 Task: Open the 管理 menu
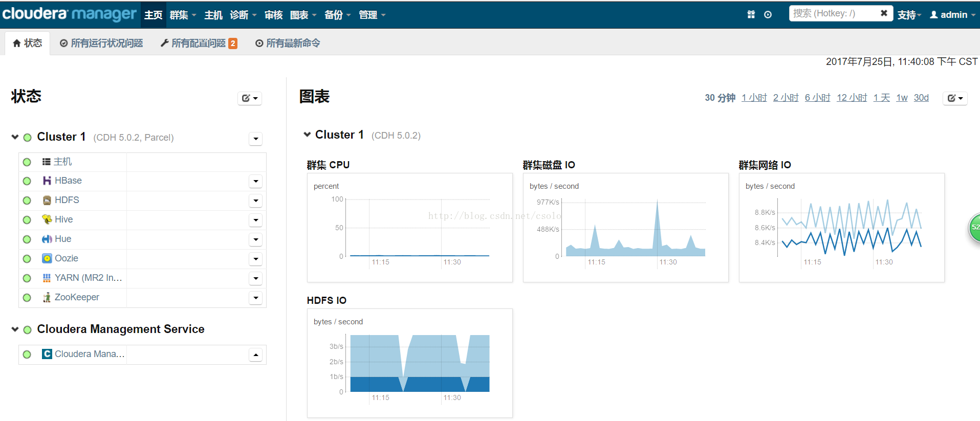click(x=372, y=15)
